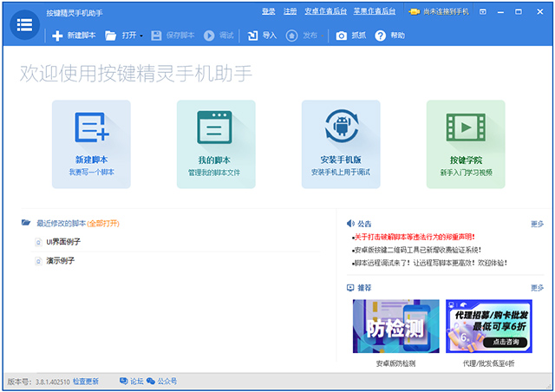Click 新手入门学习视频 caption text
Viewport: 555px width, 392px height.
tap(466, 173)
